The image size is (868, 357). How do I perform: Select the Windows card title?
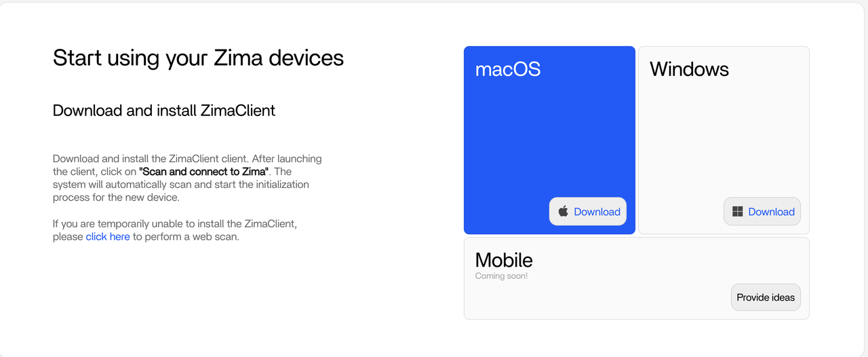689,69
